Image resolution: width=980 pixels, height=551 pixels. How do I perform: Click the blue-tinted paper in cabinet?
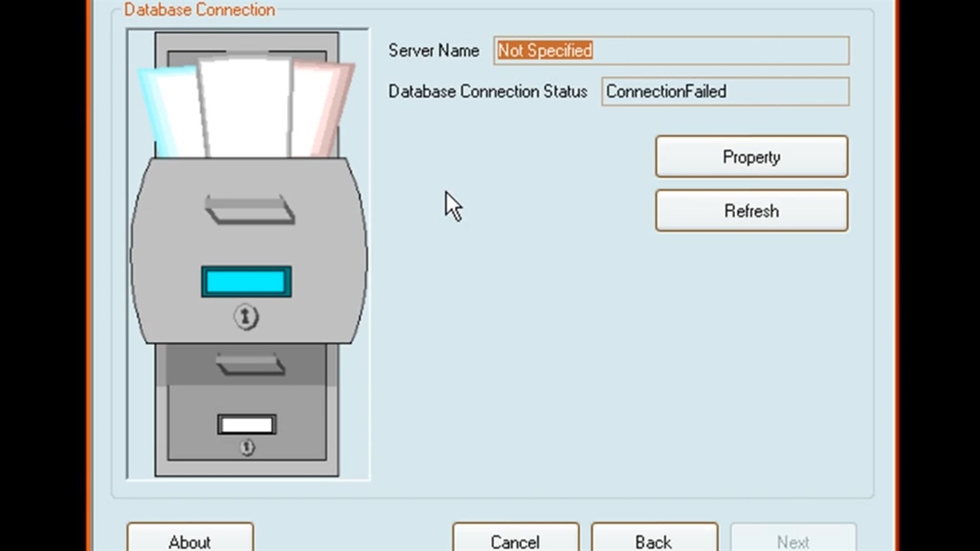170,111
